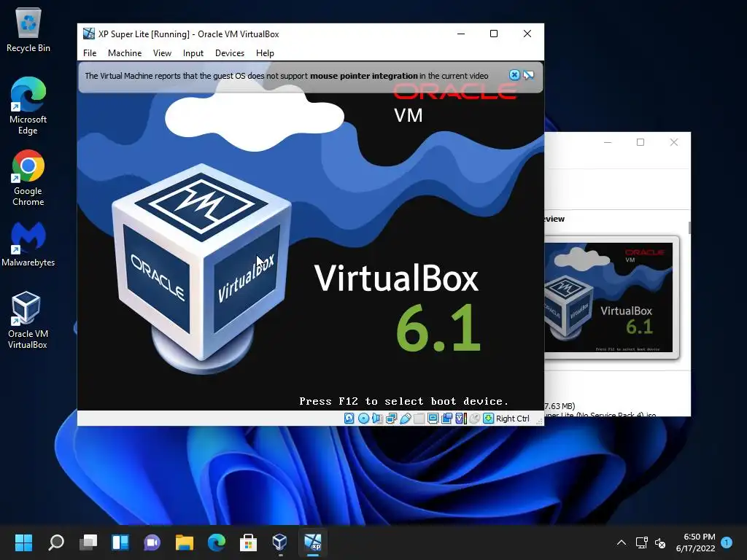Open the Input menu
This screenshot has width=747, height=560.
point(193,52)
